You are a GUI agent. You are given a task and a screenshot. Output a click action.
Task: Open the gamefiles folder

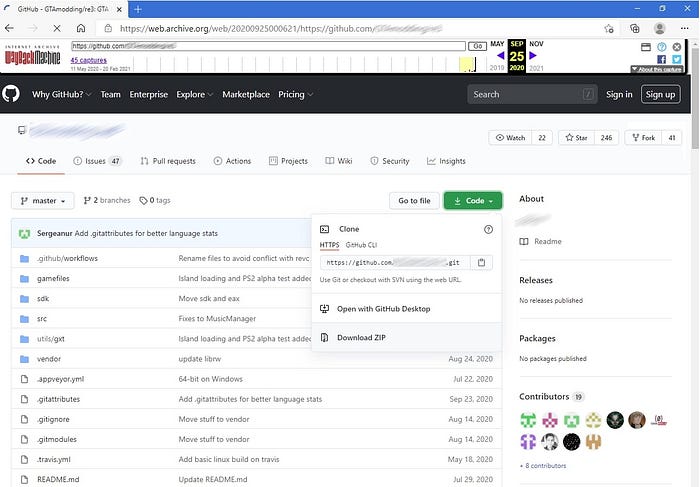[x=53, y=279]
